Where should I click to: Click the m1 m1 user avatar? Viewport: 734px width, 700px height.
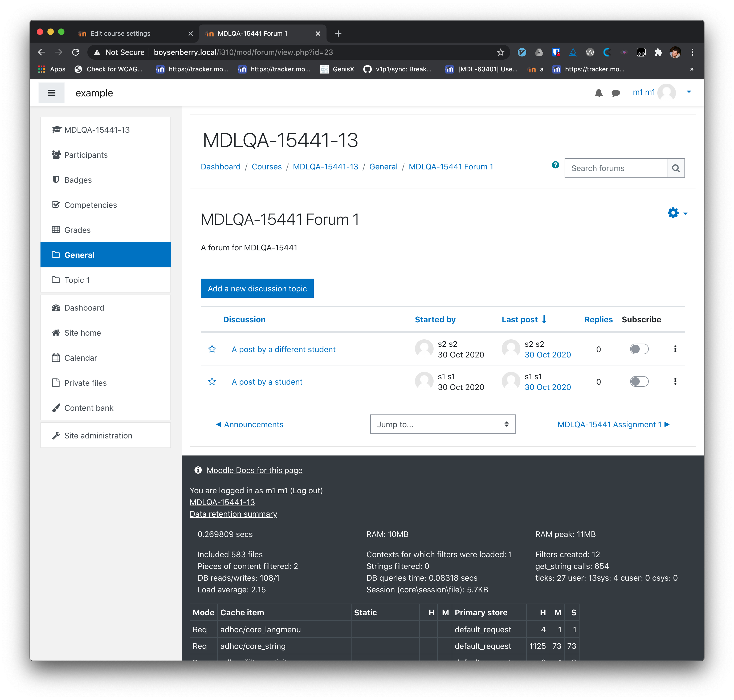tap(666, 92)
